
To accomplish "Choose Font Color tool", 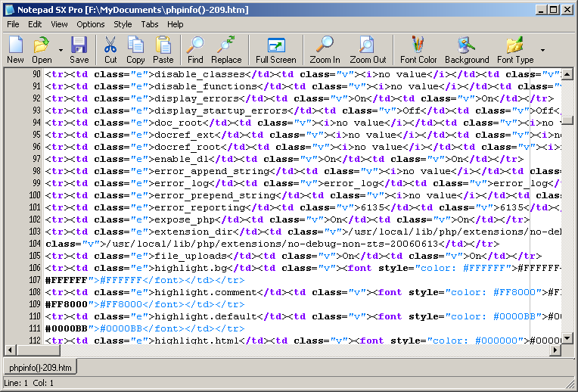I will [418, 50].
